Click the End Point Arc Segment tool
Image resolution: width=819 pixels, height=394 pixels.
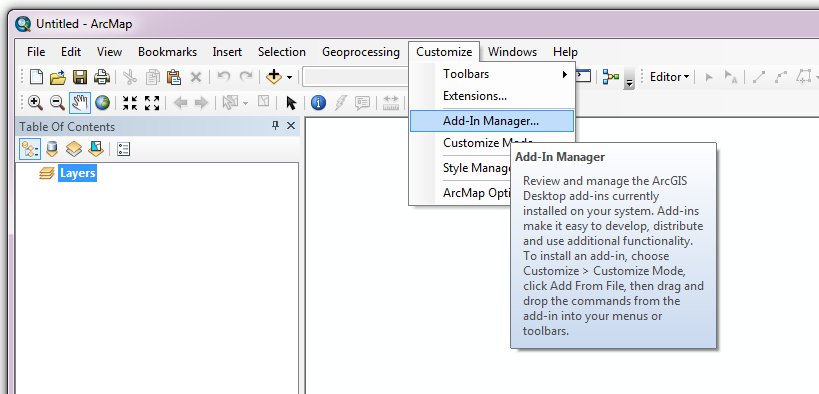[x=781, y=77]
